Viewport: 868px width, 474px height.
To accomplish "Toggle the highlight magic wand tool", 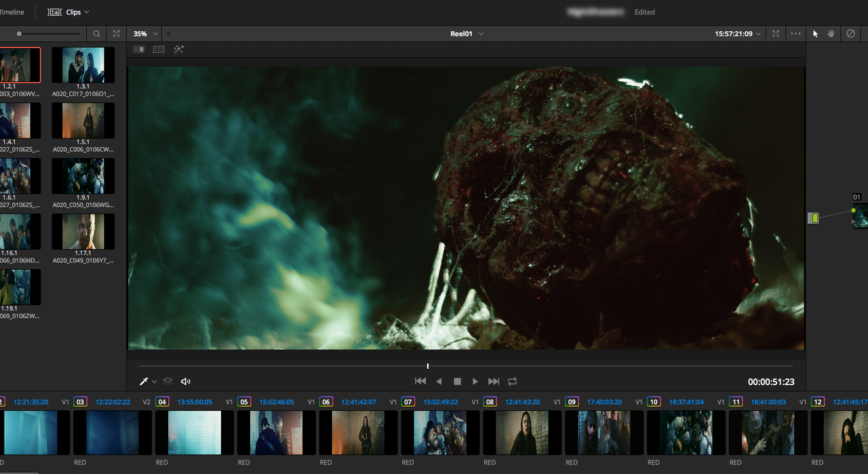I will pos(178,50).
